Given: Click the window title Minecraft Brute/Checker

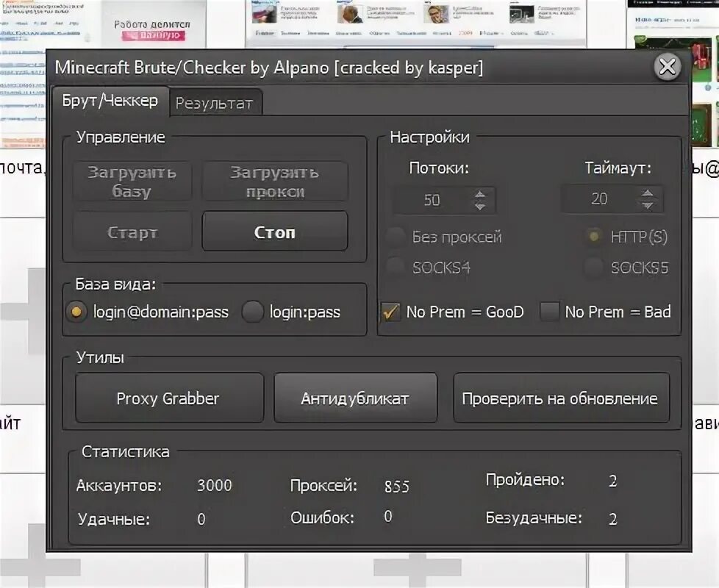Looking at the screenshot, I should [x=268, y=68].
